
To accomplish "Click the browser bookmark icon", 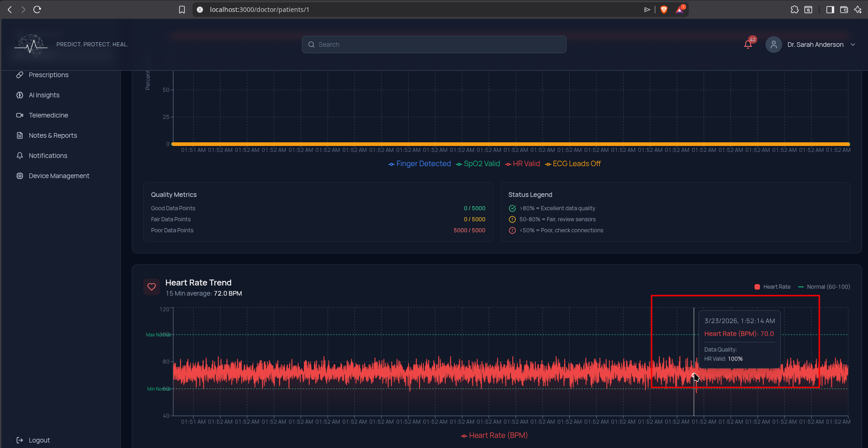I will point(182,10).
